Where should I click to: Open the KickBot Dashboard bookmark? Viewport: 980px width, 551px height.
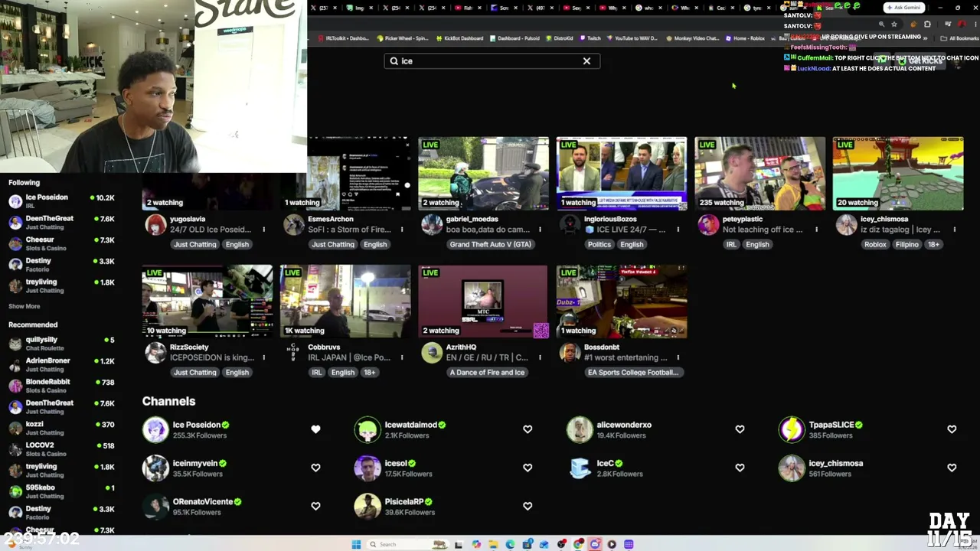click(459, 38)
